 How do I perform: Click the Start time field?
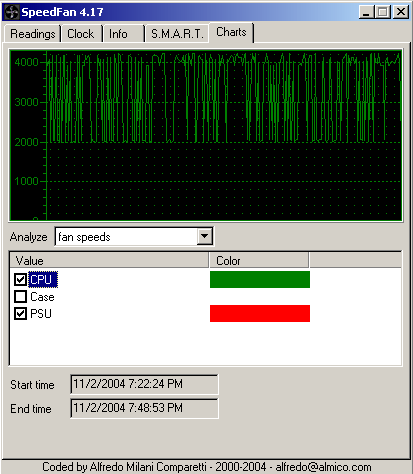(x=144, y=384)
